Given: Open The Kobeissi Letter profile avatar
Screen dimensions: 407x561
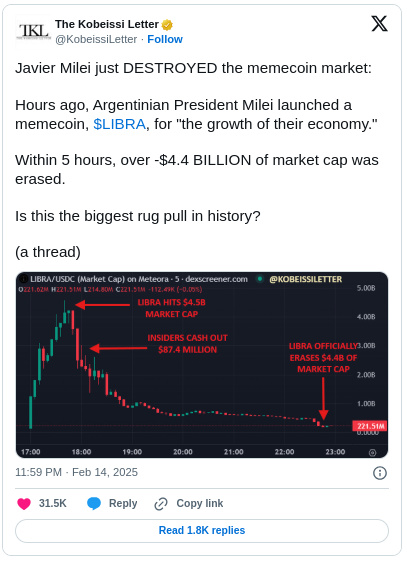Looking at the screenshot, I should coord(33,31).
